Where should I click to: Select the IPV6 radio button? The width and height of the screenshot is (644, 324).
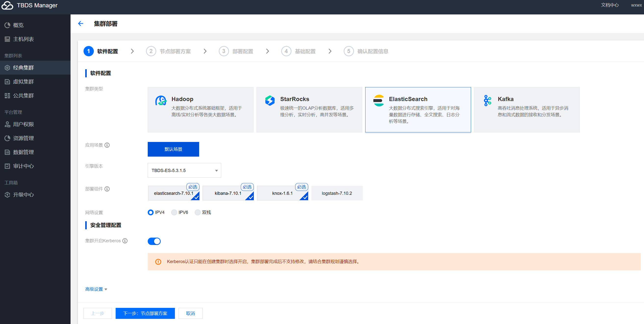click(x=174, y=213)
